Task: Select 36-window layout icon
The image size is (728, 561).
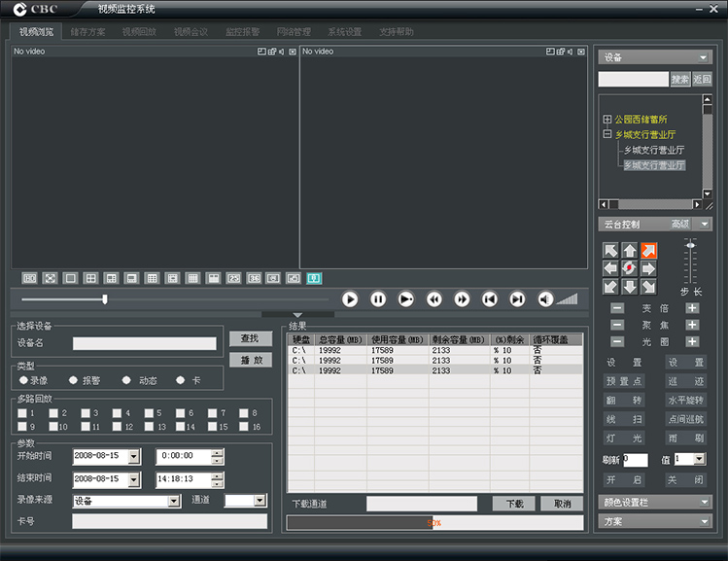Action: (254, 278)
